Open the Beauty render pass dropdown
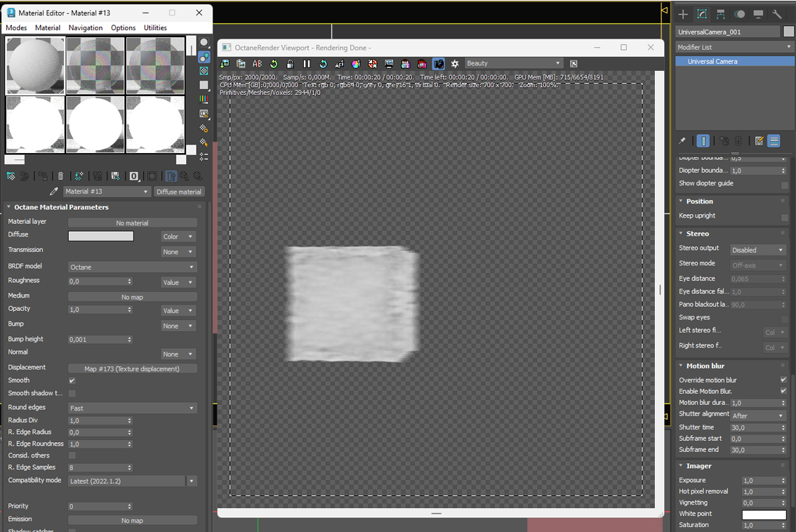Image resolution: width=796 pixels, height=532 pixels. 513,63
